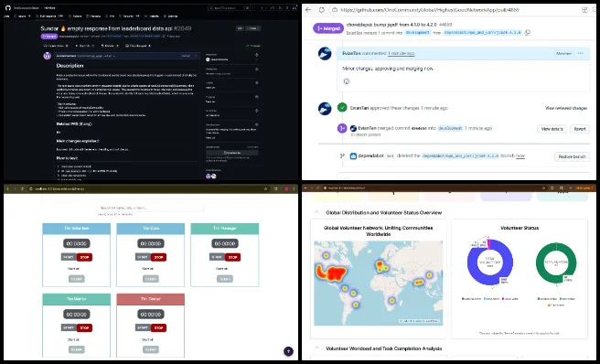The image size is (600, 364).
Task: Open the three-dot menu on EvianTan's comment
Action: pos(580,54)
